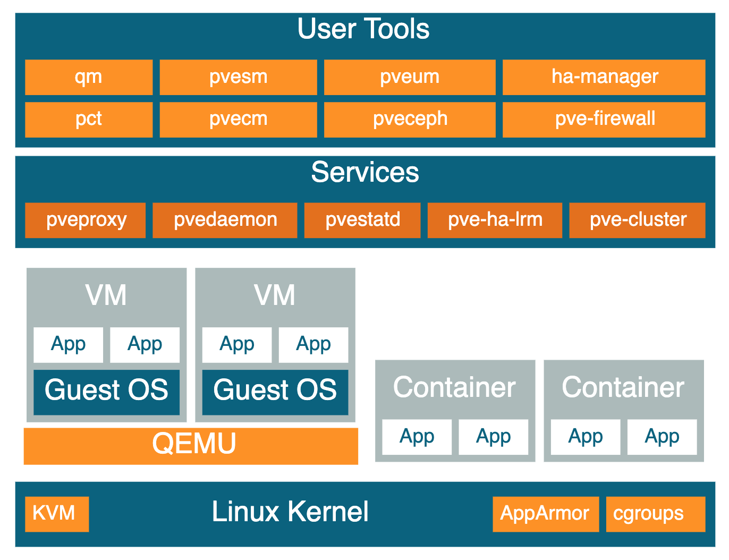Select the AppArmor box

(546, 514)
